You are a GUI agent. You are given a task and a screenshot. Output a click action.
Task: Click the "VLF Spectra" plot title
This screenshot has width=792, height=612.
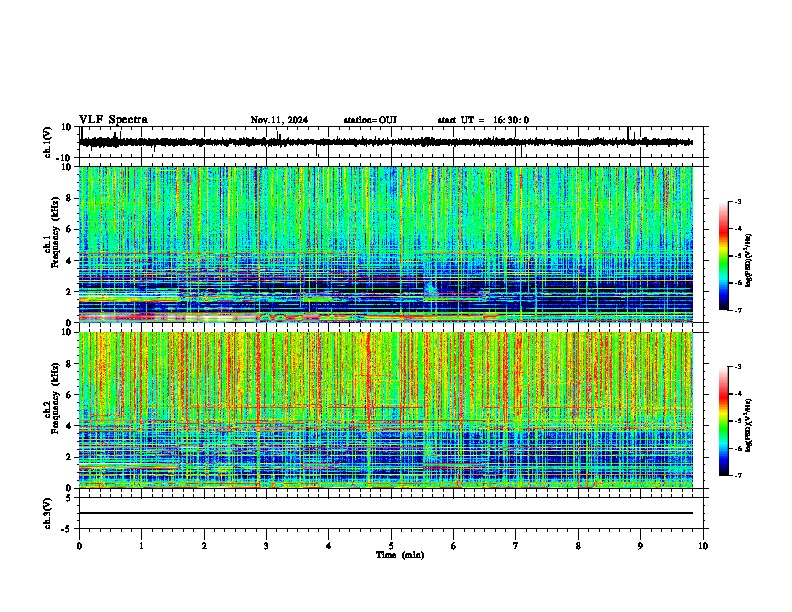click(x=113, y=120)
